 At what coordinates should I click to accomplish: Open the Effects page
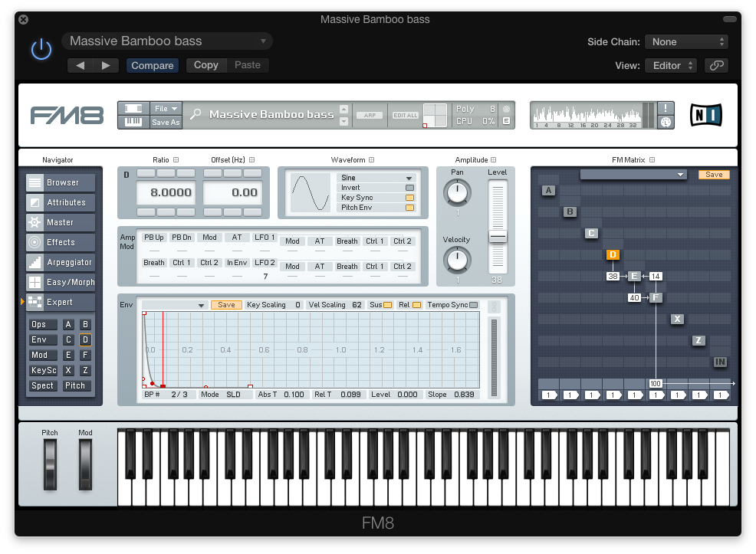pos(61,242)
